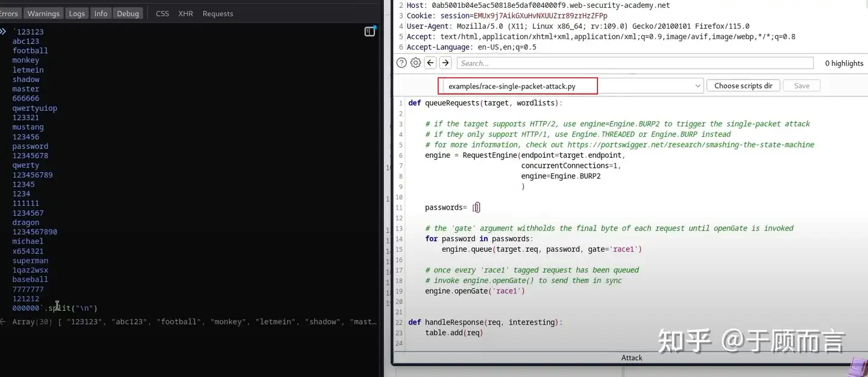The height and width of the screenshot is (377, 868).
Task: Click 'shadow' in the console input
Action: (x=26, y=79)
